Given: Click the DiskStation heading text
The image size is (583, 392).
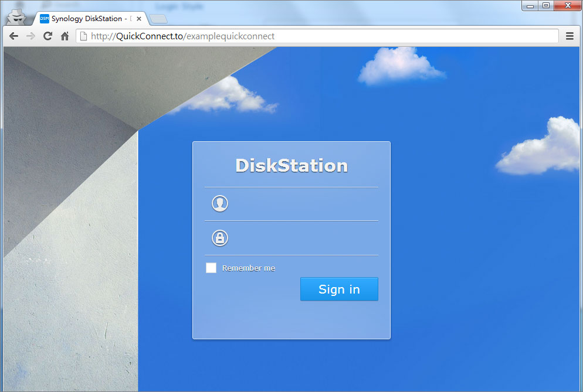Looking at the screenshot, I should [x=291, y=166].
